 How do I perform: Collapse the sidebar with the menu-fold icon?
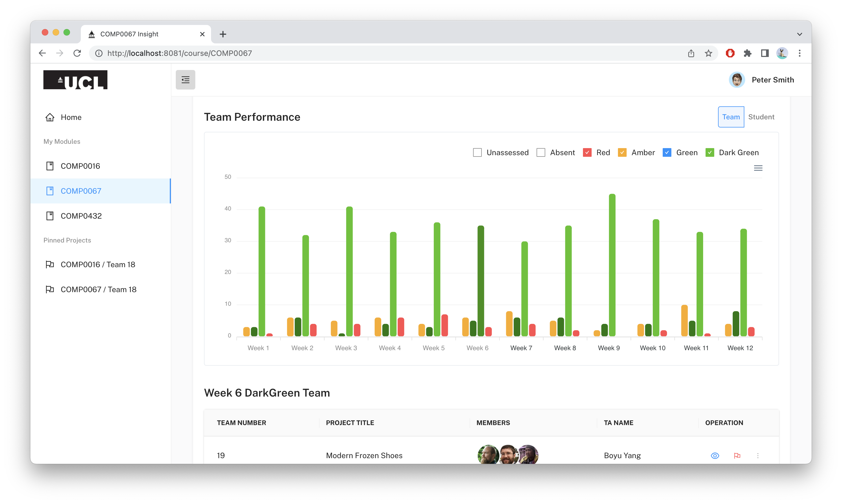[x=185, y=80]
